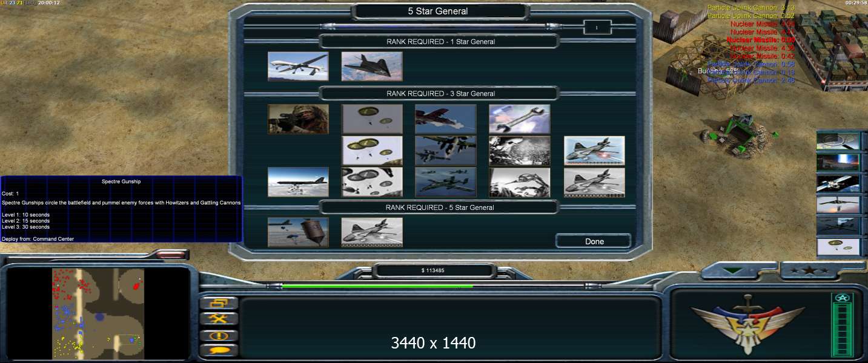The height and width of the screenshot is (363, 868).
Task: Activate the A-10 strike sidebar shortcut
Action: click(x=838, y=226)
